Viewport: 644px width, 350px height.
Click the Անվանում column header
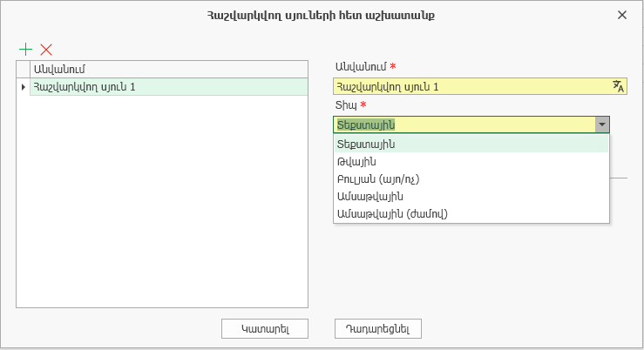point(169,70)
